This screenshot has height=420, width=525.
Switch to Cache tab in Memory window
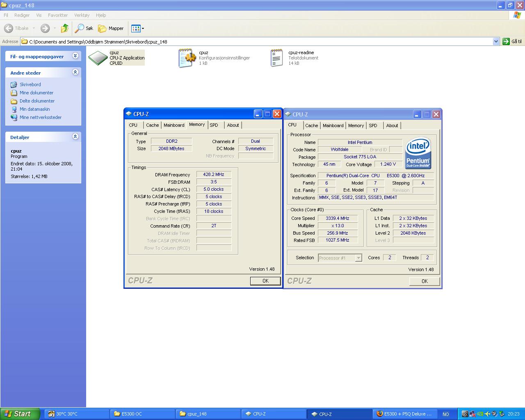point(153,125)
